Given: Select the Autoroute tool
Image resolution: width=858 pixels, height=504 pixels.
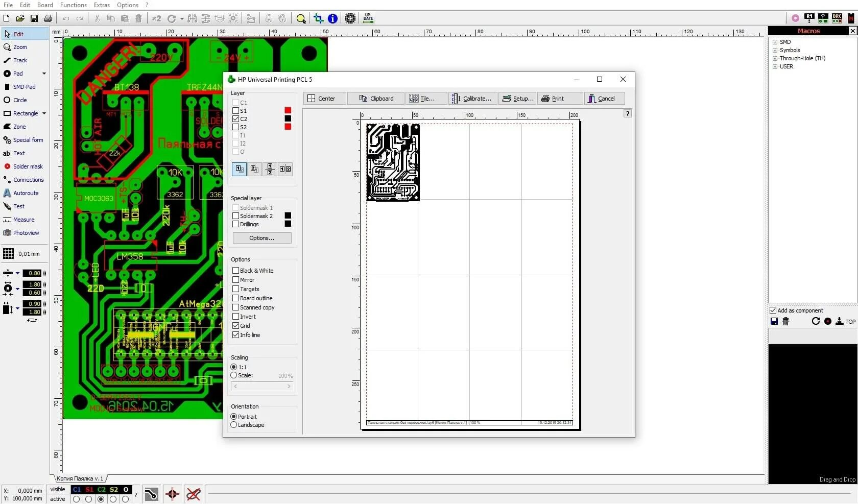Looking at the screenshot, I should pos(26,193).
